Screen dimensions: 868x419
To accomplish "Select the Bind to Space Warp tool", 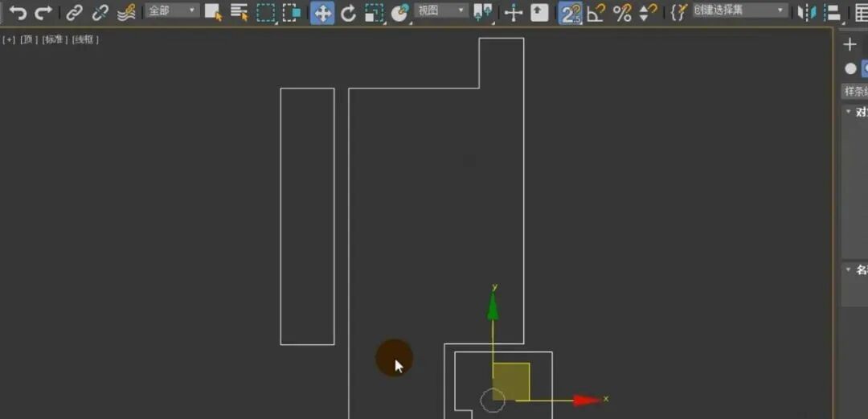I will coord(127,12).
